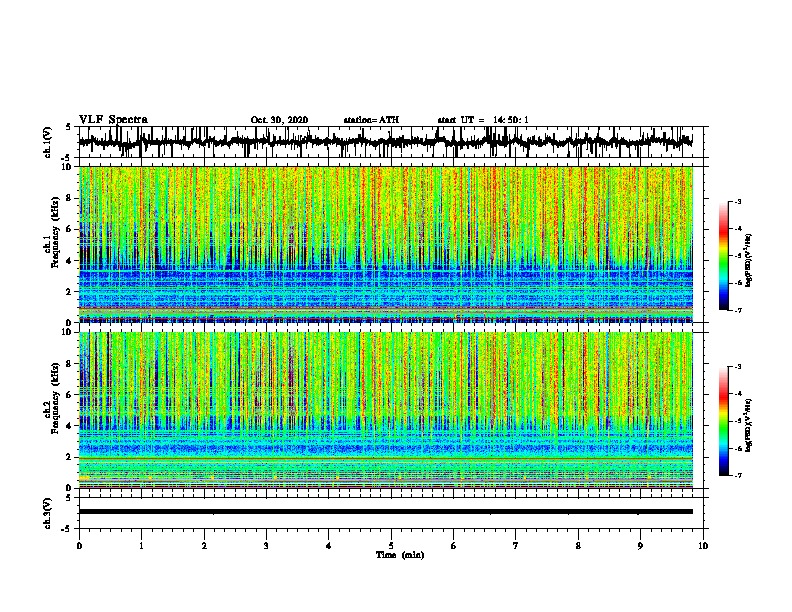The image size is (792, 612).
Task: Click ch.1 color bar log(PSD) units label
Action: point(748,261)
